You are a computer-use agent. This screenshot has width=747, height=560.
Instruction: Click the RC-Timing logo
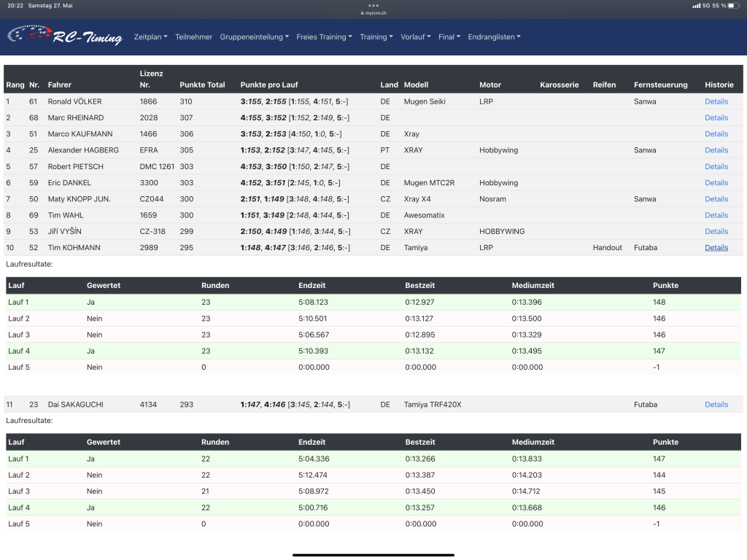64,36
